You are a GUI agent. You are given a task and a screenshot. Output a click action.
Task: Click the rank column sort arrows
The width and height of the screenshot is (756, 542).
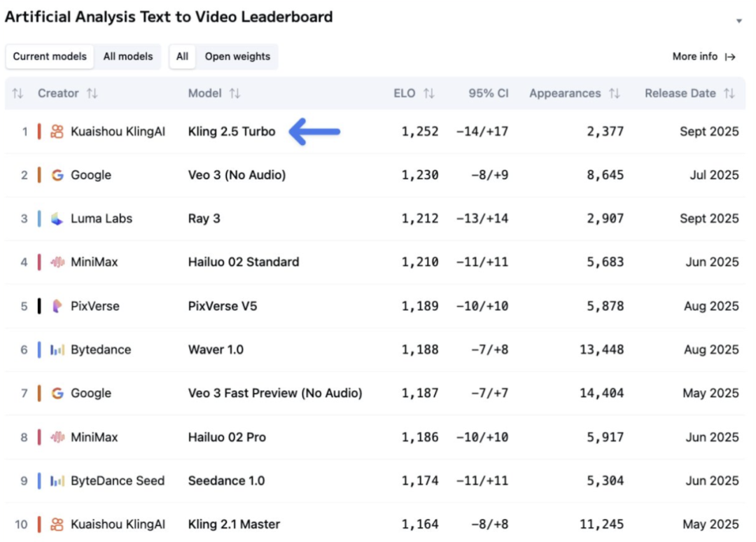[18, 94]
